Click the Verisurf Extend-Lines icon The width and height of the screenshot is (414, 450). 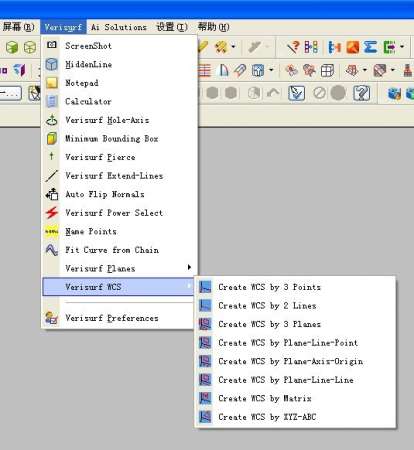click(x=52, y=175)
